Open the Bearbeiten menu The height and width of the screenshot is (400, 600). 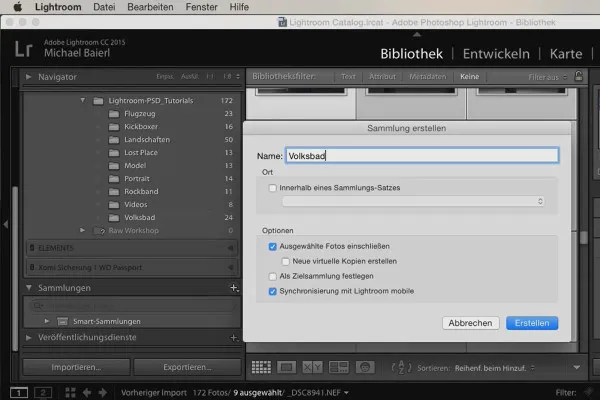150,7
